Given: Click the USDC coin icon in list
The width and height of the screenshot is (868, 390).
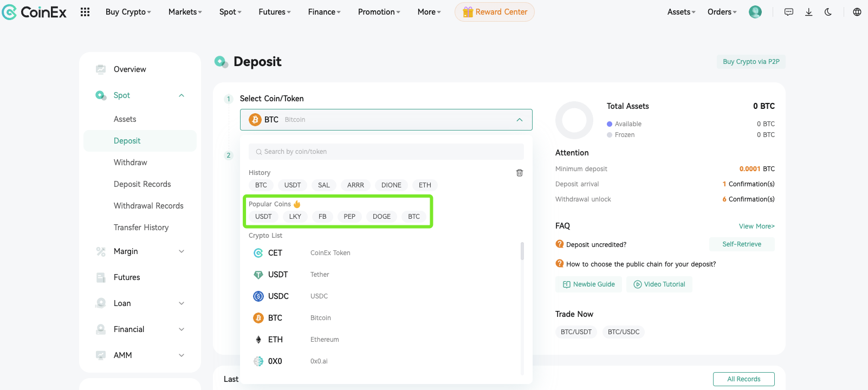Looking at the screenshot, I should [258, 296].
